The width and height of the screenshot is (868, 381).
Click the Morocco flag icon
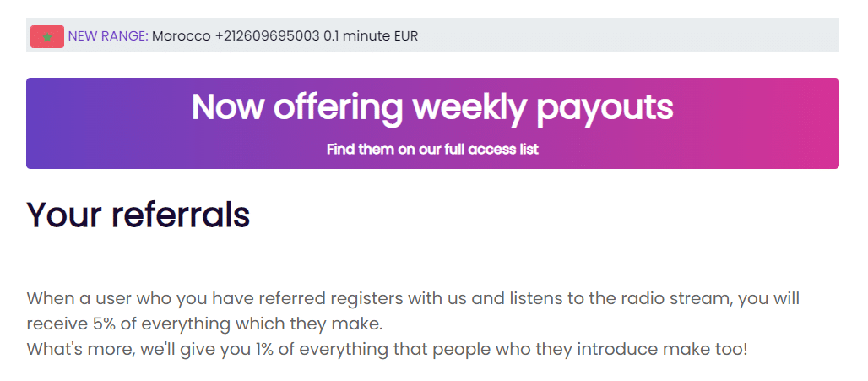[46, 36]
